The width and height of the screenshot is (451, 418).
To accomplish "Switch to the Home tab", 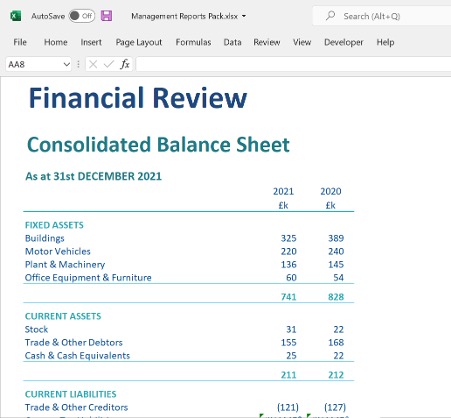I will (x=56, y=42).
